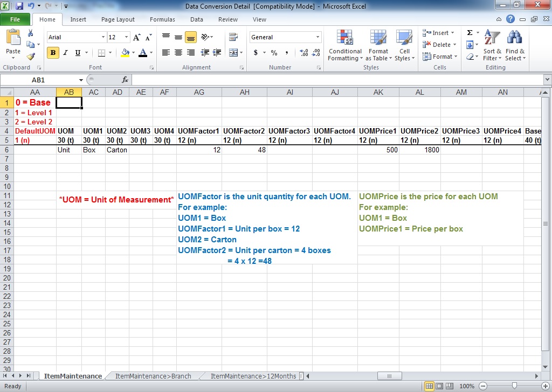Click the Merge & Center icon
The height and width of the screenshot is (392, 552).
[233, 53]
